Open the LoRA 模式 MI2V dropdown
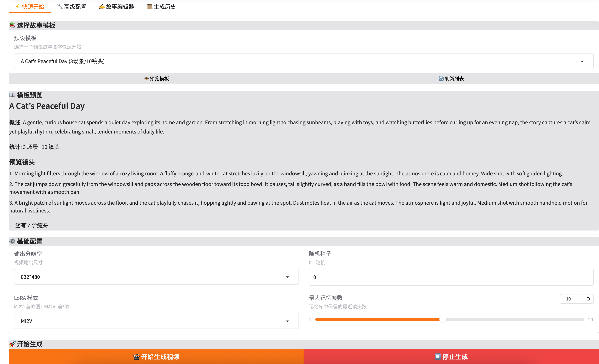Screen dimensions: 599x364 point(156,321)
